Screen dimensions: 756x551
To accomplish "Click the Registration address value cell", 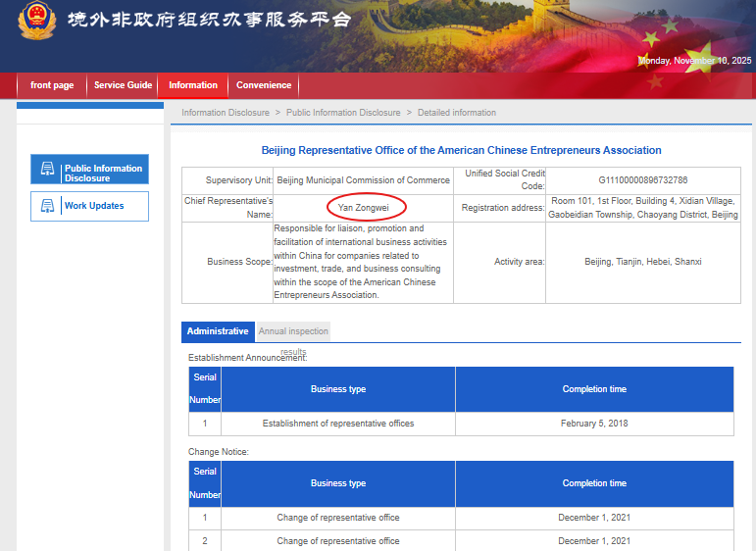I will tap(642, 208).
